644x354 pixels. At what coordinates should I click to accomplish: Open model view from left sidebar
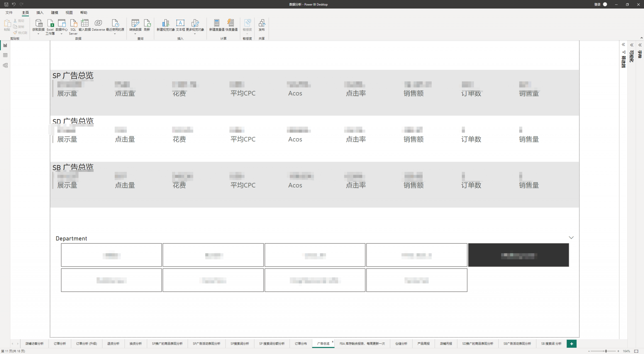pyautogui.click(x=5, y=65)
